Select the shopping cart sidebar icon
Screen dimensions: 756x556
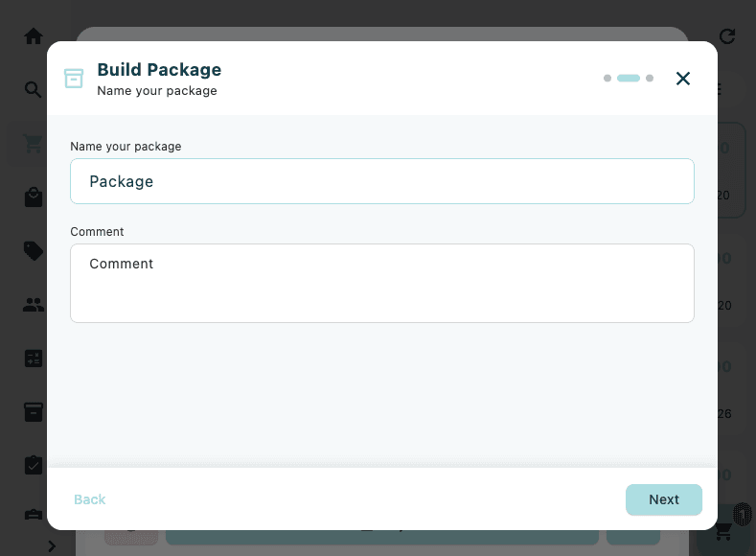point(34,143)
